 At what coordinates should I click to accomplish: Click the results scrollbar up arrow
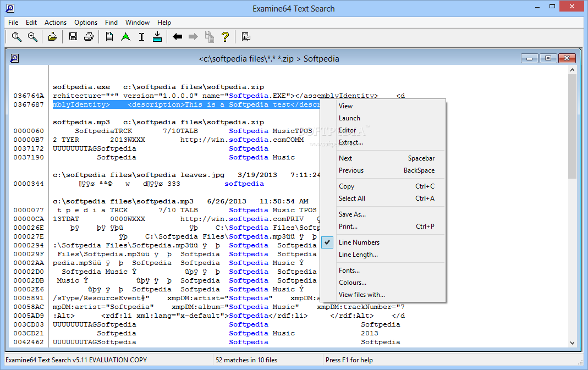(x=572, y=70)
